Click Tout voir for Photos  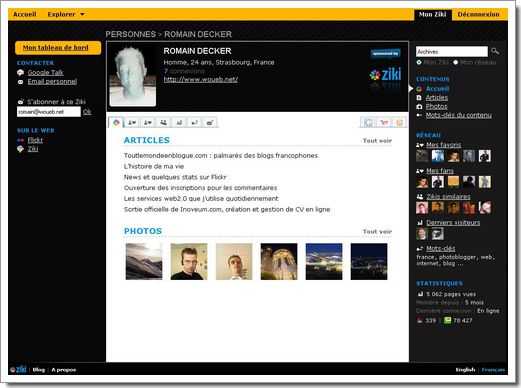coord(377,231)
